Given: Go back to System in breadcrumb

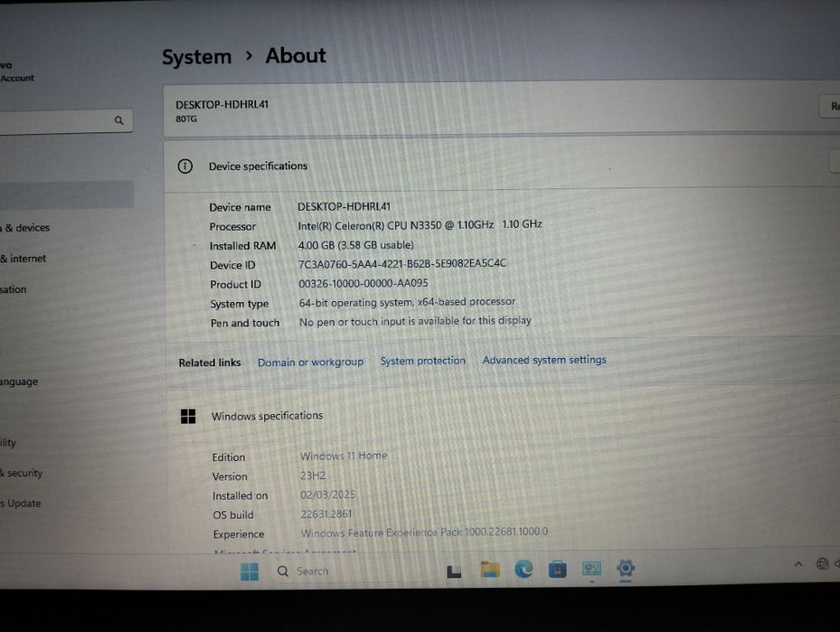Looking at the screenshot, I should [196, 57].
